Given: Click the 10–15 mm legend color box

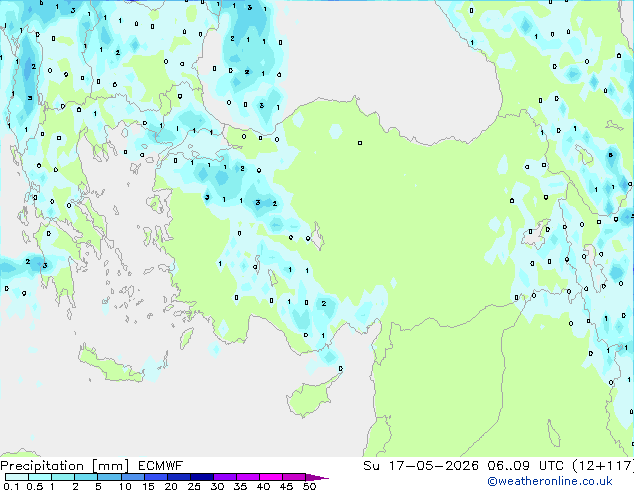Looking at the screenshot, I should [x=133, y=477].
